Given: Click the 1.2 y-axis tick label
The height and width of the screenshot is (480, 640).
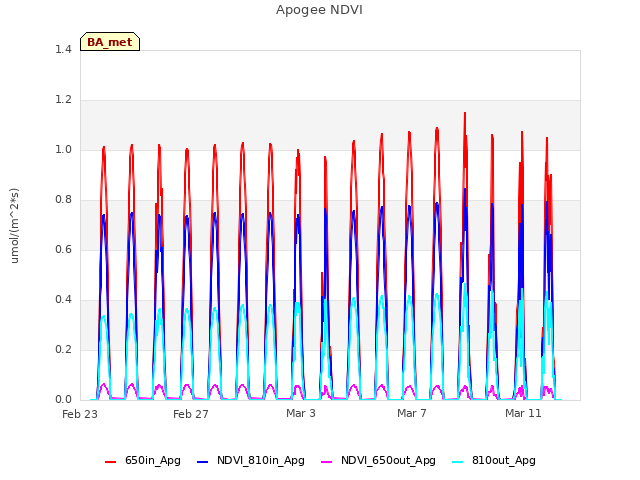Looking at the screenshot, I should 63,99.
